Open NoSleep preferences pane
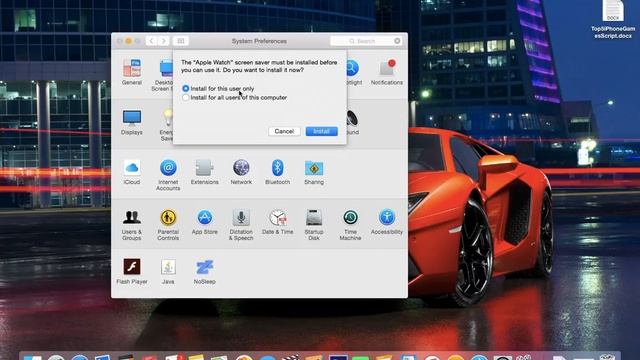The width and height of the screenshot is (640, 360). click(x=204, y=271)
